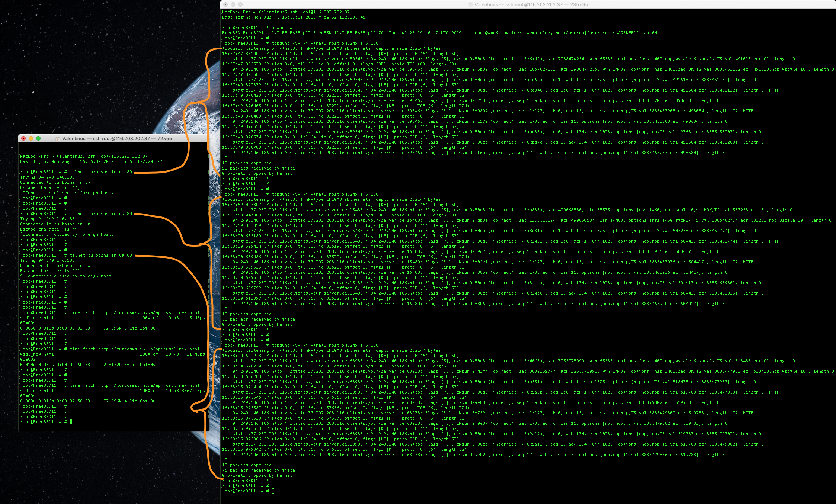Click the green cursor block in small terminal

click(x=71, y=422)
